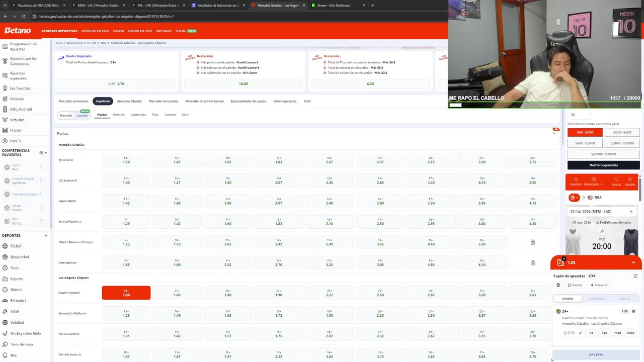Check Premier League Inglaterra favorite checkbox
This screenshot has height=362, width=644.
tap(42, 180)
